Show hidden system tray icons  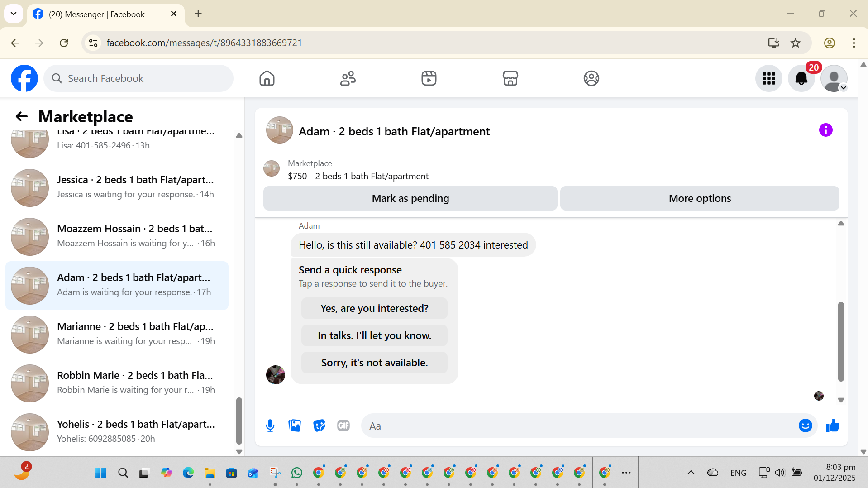click(691, 473)
